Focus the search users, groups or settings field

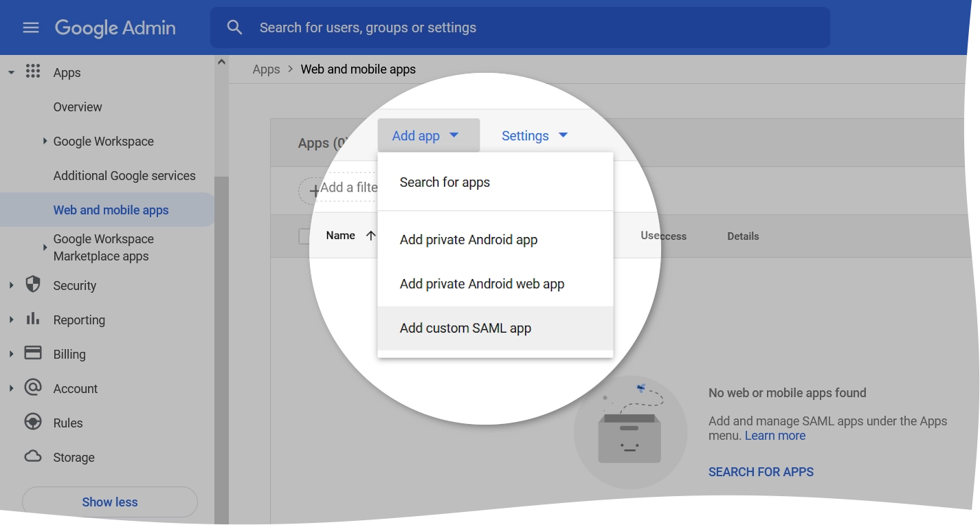(520, 27)
